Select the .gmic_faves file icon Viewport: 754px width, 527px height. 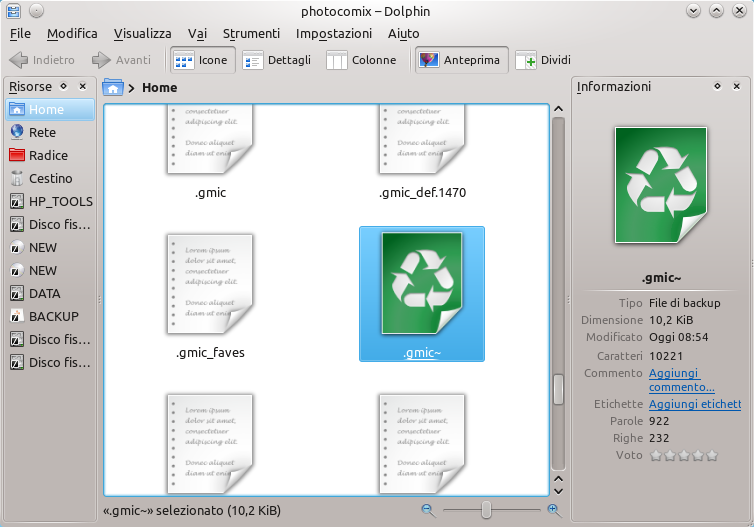point(210,284)
